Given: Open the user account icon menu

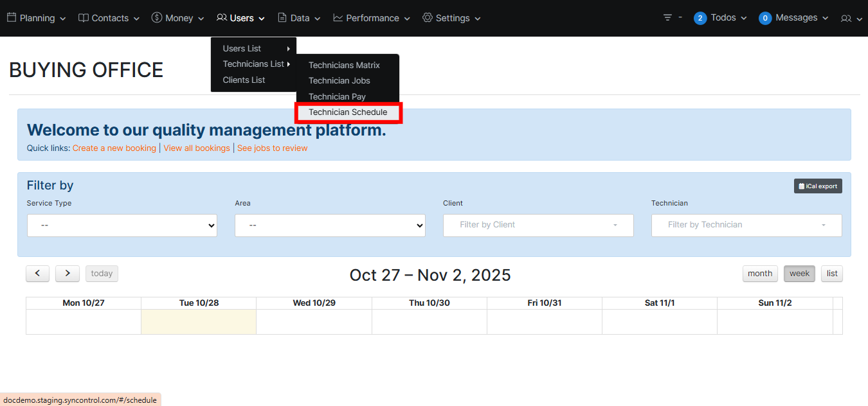Looking at the screenshot, I should tap(851, 19).
